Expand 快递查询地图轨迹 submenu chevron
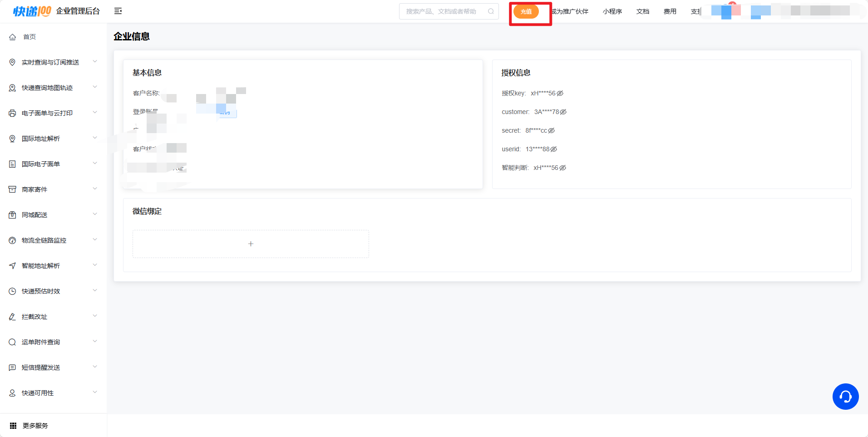 (x=95, y=87)
